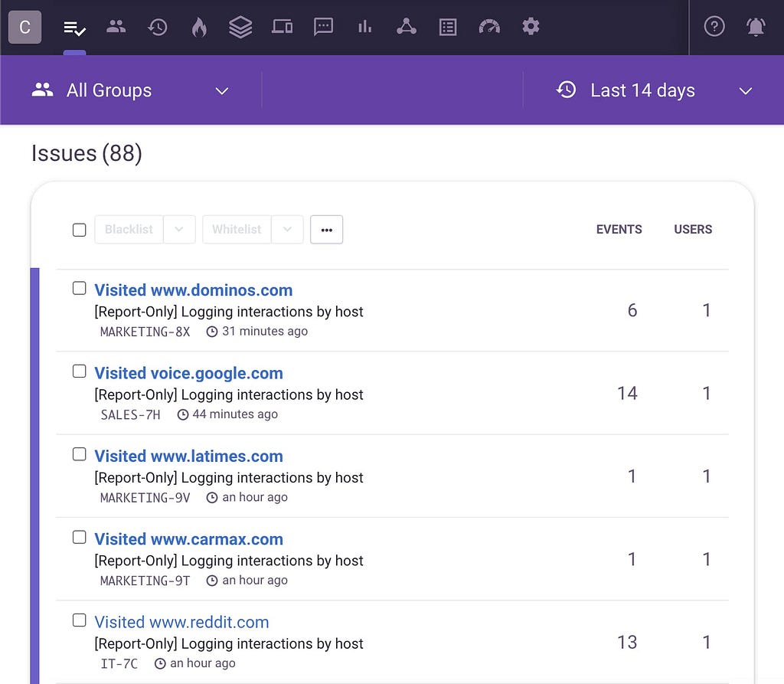Open Visited www.latimes.com issue
The height and width of the screenshot is (684, 784).
pyautogui.click(x=188, y=457)
